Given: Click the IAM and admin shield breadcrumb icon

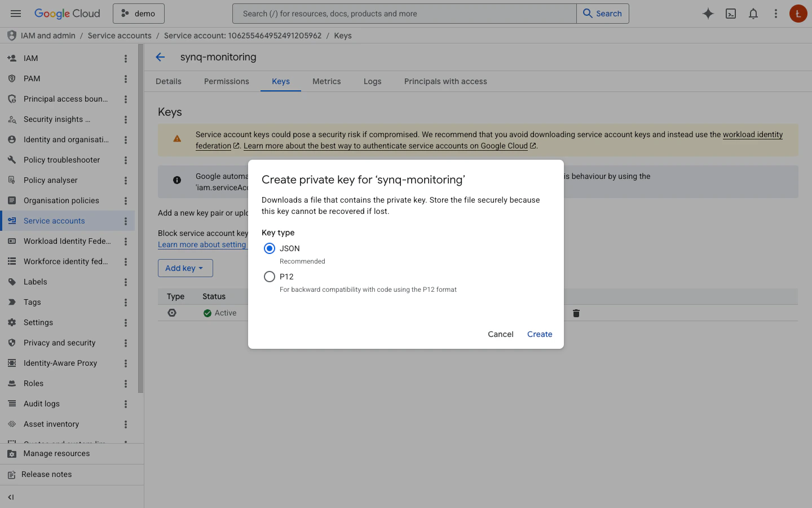Looking at the screenshot, I should [11, 36].
